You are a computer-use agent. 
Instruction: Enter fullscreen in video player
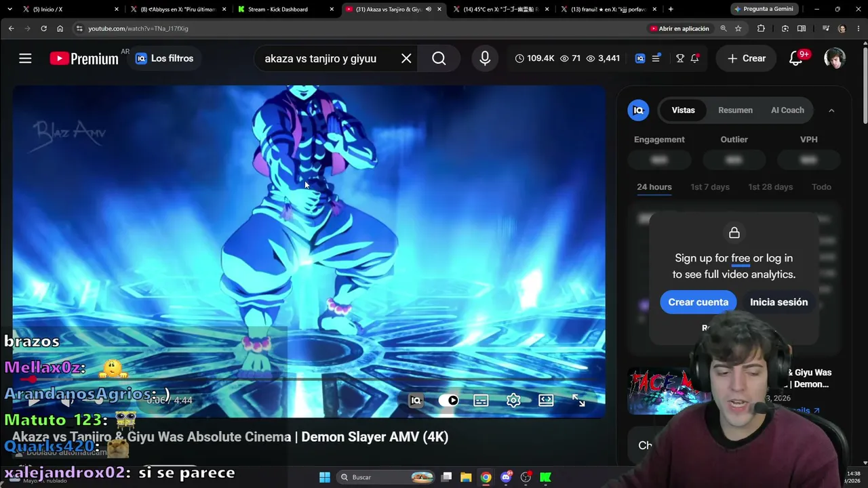(578, 401)
